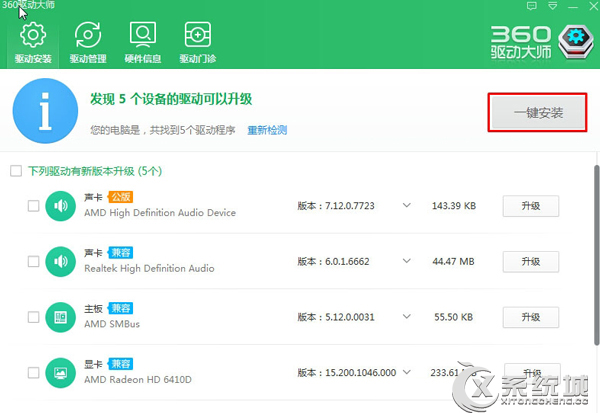Open the 驱动管理 refresh icon
This screenshot has height=413, width=600.
tap(88, 35)
